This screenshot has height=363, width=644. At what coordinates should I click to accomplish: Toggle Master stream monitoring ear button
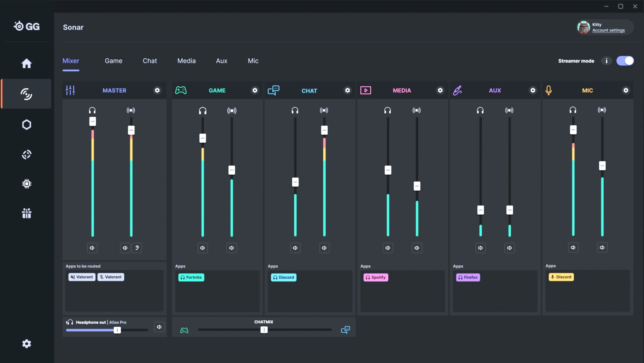coord(137,248)
